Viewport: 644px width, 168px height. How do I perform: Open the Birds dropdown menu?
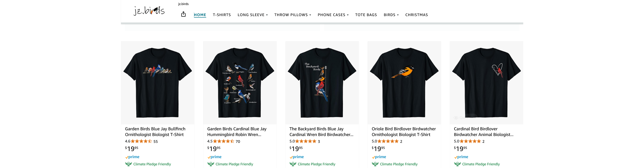[391, 15]
